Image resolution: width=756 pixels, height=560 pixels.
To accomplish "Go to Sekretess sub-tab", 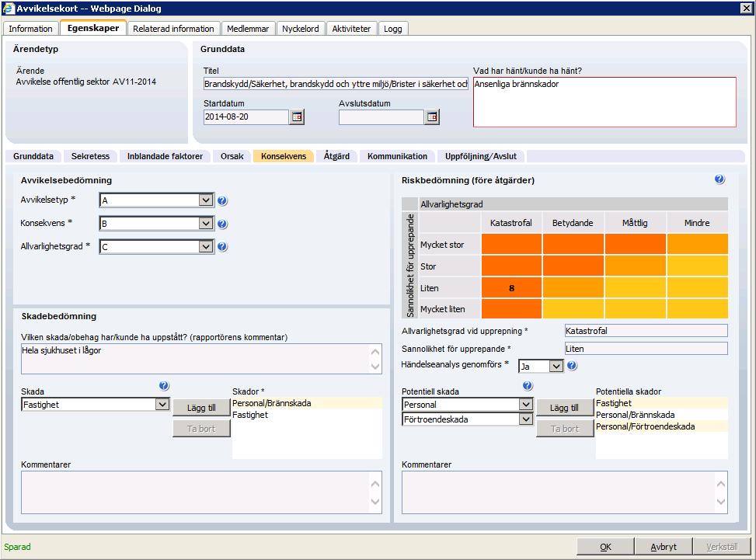I will point(91,156).
